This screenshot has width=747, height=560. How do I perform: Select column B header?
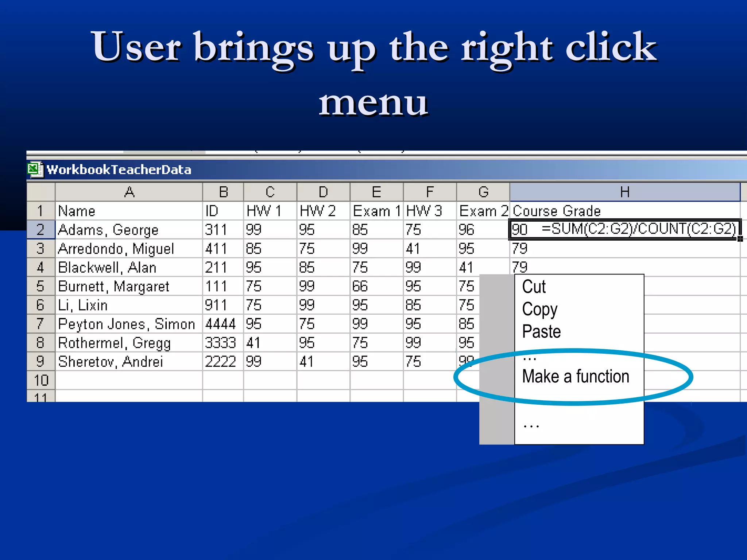click(x=223, y=192)
